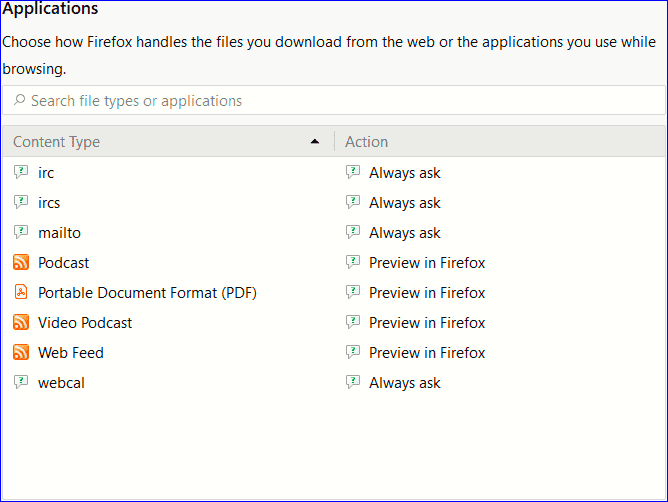
Task: Sort by Action column header
Action: [367, 142]
